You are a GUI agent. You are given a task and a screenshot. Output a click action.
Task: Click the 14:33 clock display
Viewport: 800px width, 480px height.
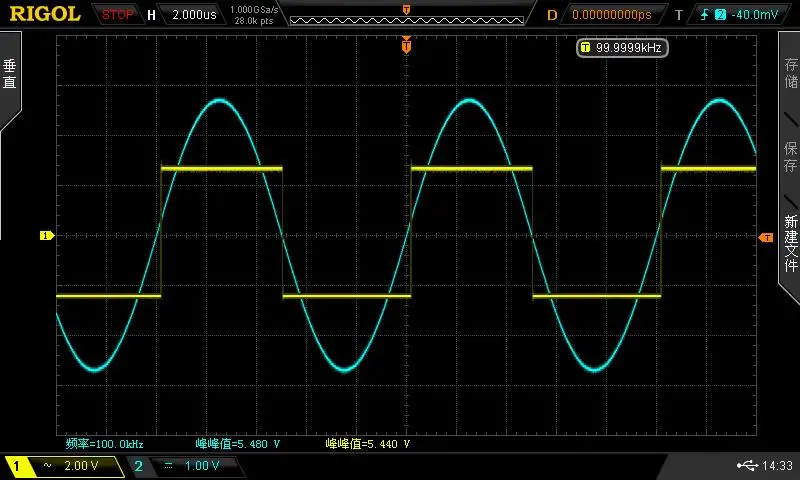coord(777,465)
